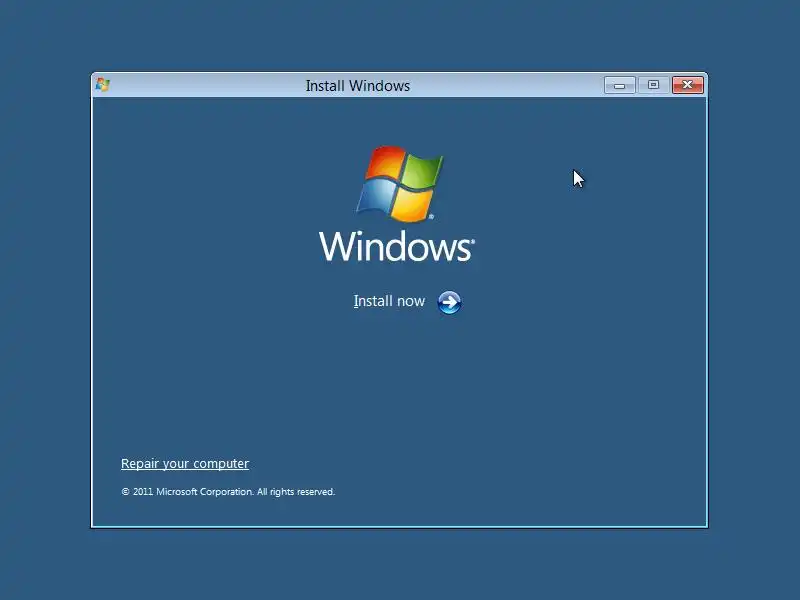Click the Windows setup icon in title bar
The image size is (800, 600).
click(x=103, y=85)
